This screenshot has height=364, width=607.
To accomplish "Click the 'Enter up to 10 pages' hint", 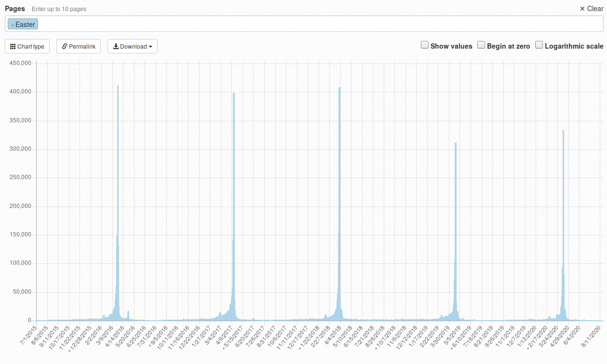I will (x=58, y=9).
